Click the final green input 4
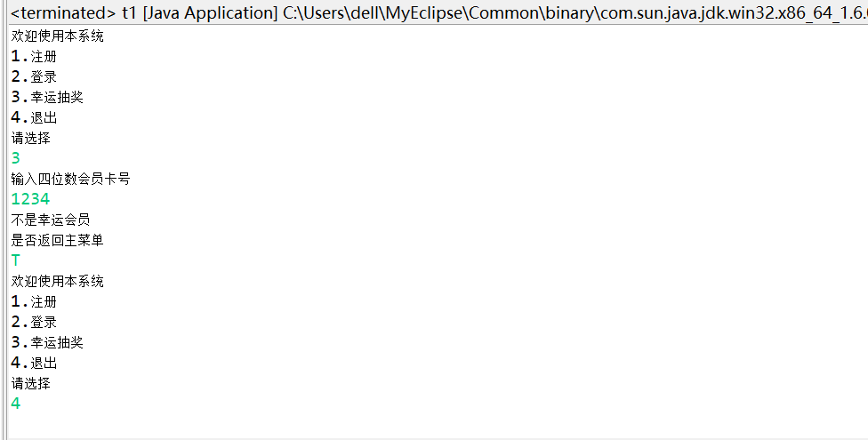 pos(15,404)
